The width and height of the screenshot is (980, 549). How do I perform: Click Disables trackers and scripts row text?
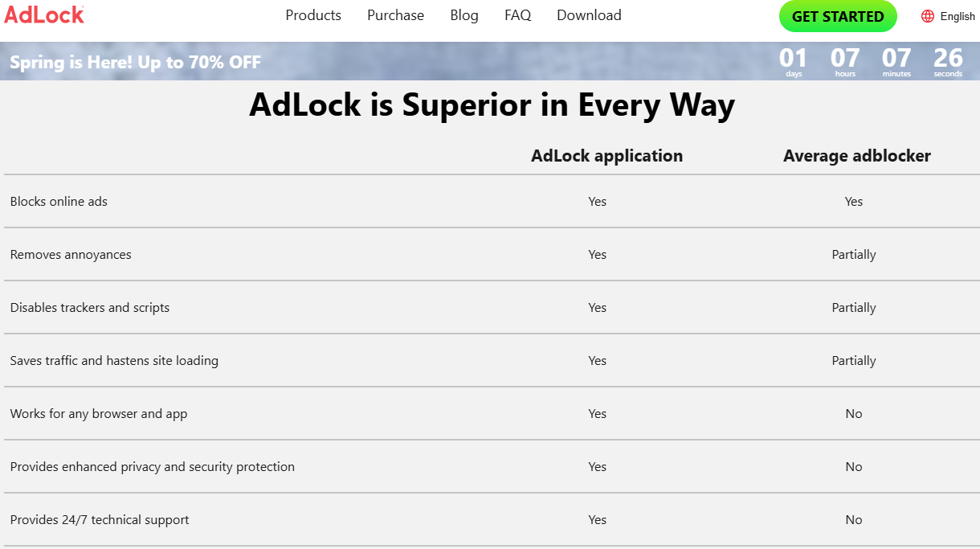90,308
